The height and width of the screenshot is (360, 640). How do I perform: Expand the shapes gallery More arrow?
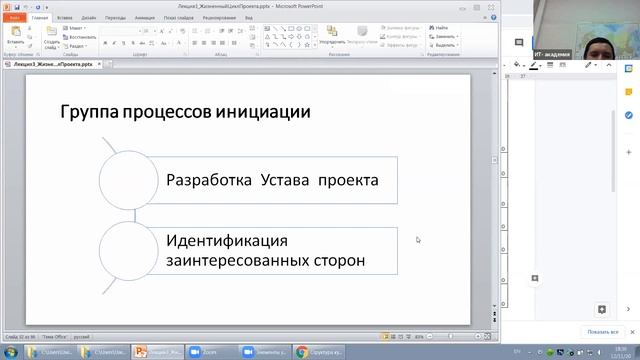(315, 45)
